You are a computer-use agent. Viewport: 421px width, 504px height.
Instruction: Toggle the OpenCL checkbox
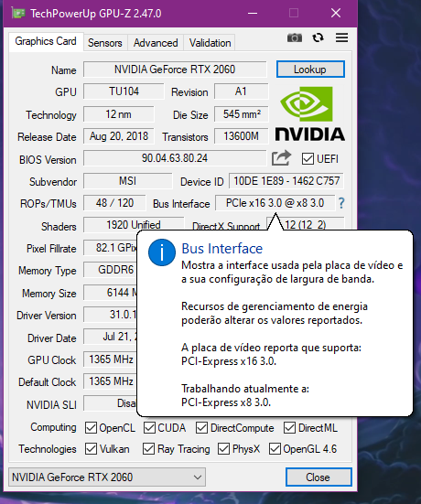[x=91, y=428]
